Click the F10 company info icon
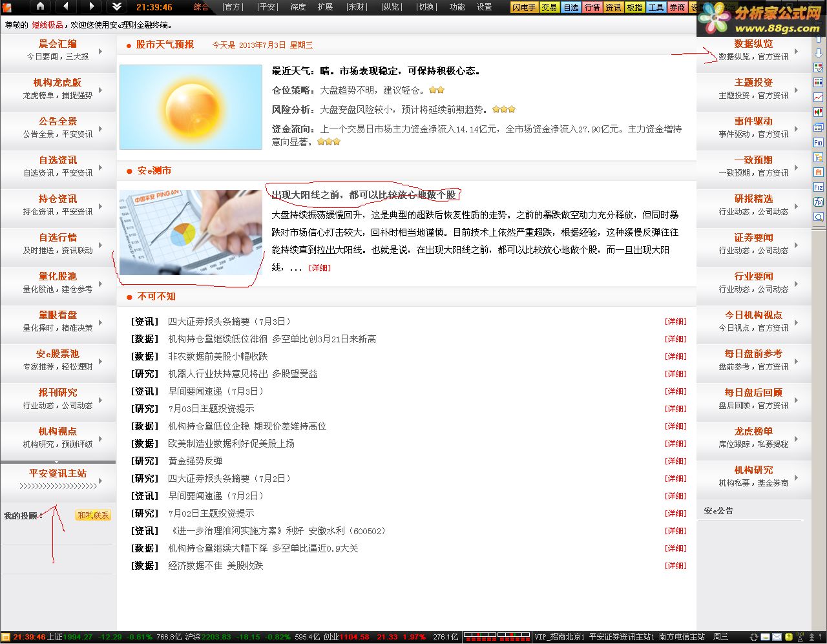The image size is (827, 644). tap(819, 142)
